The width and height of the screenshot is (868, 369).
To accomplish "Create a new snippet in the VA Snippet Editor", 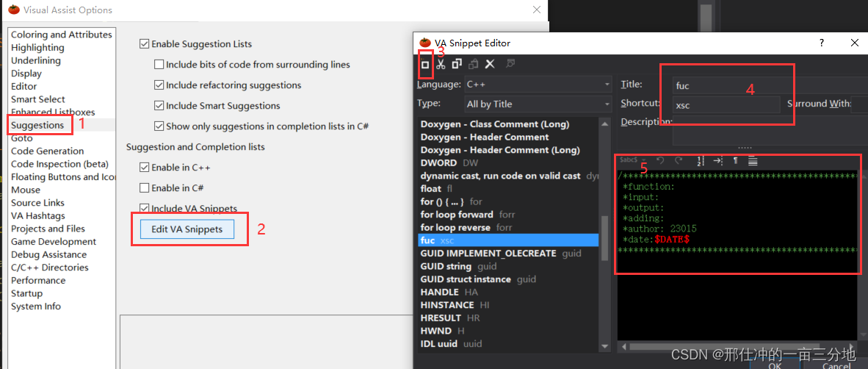I will pyautogui.click(x=425, y=64).
